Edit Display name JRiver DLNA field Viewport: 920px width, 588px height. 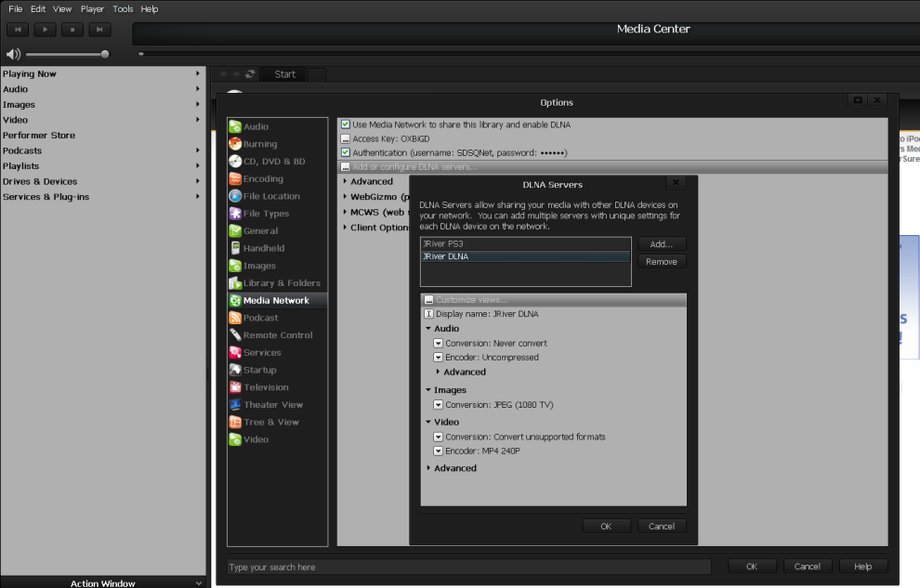(x=481, y=314)
